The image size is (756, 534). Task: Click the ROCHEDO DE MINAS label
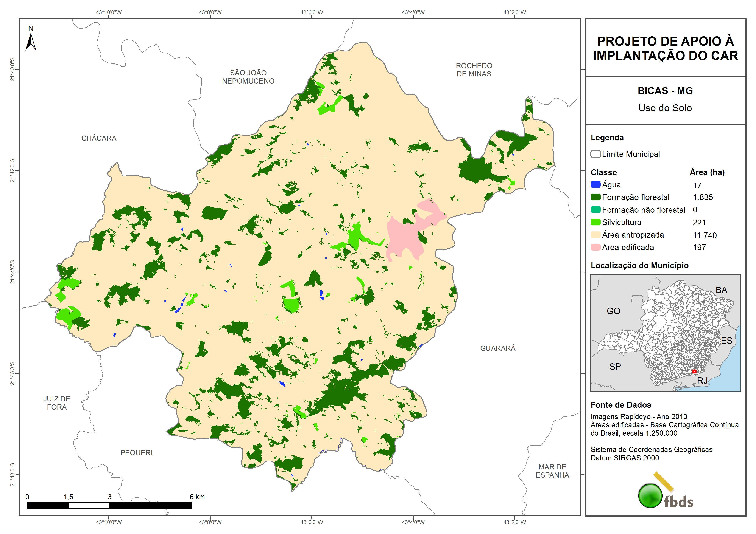click(x=474, y=70)
